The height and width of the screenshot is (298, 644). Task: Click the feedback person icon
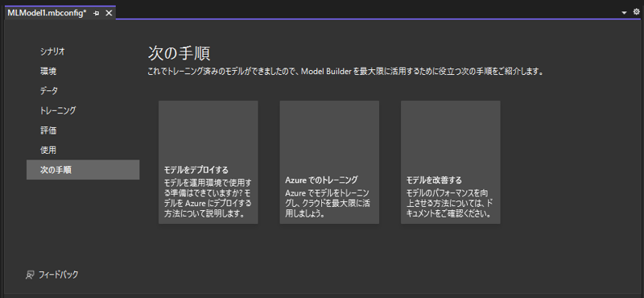[x=30, y=275]
